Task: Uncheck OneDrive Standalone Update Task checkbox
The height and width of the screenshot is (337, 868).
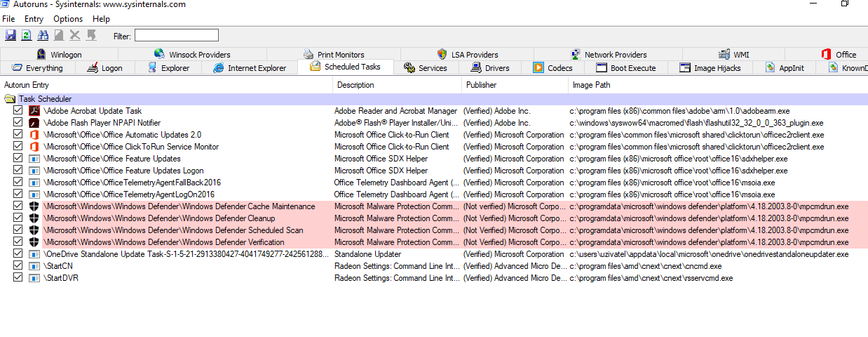Action: (18, 254)
